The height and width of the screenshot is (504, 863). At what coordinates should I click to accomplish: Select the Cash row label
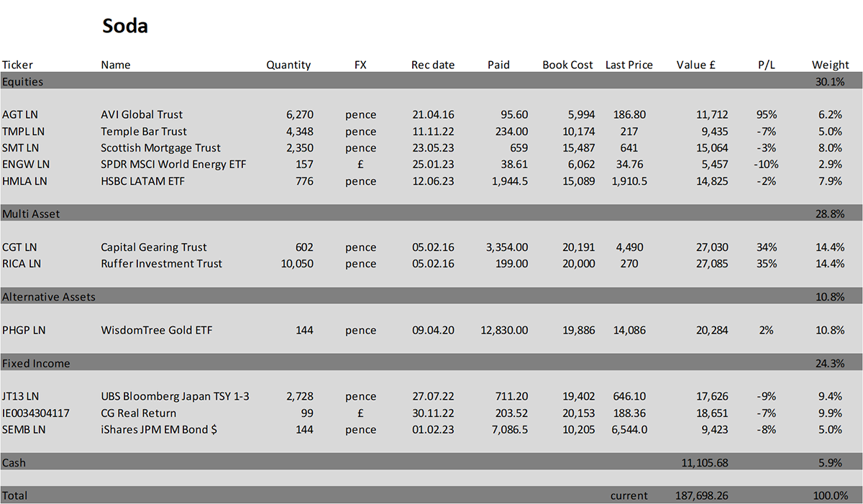14,462
